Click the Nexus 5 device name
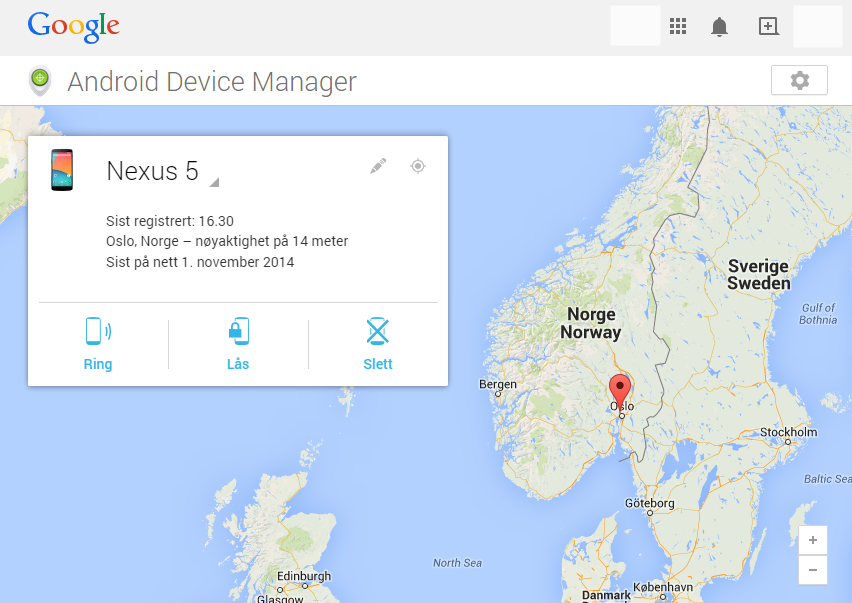This screenshot has height=603, width=852. [x=153, y=171]
